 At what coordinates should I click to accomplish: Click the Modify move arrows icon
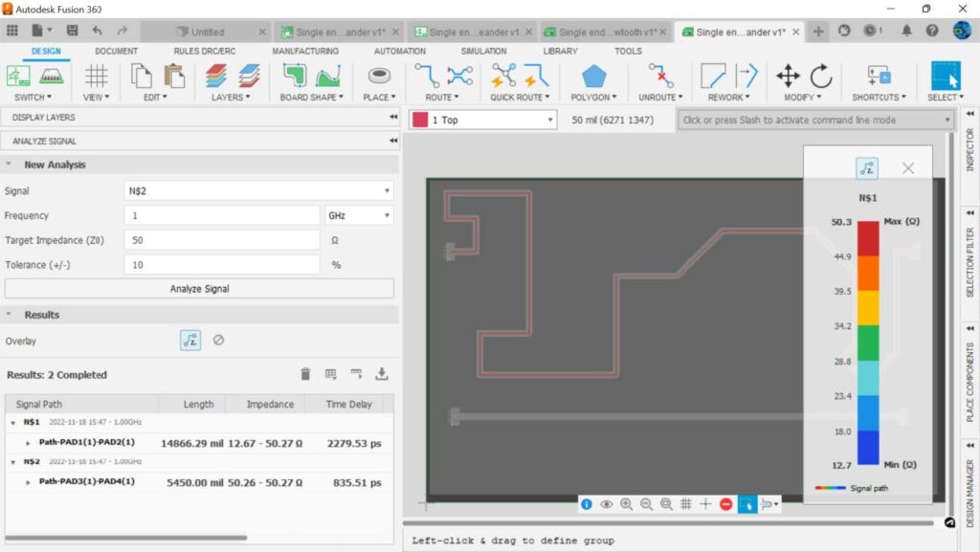788,77
